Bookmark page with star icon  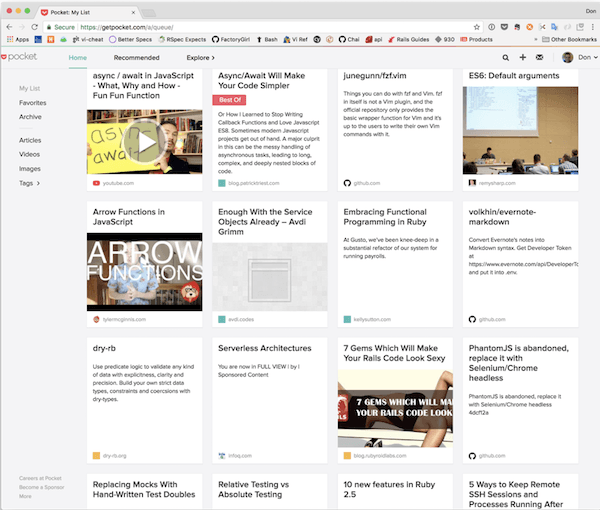point(476,27)
